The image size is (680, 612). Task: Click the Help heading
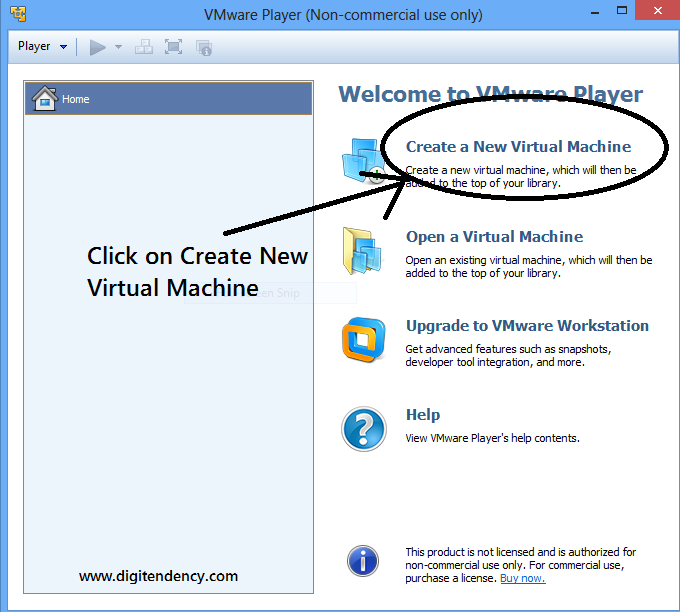pos(423,415)
